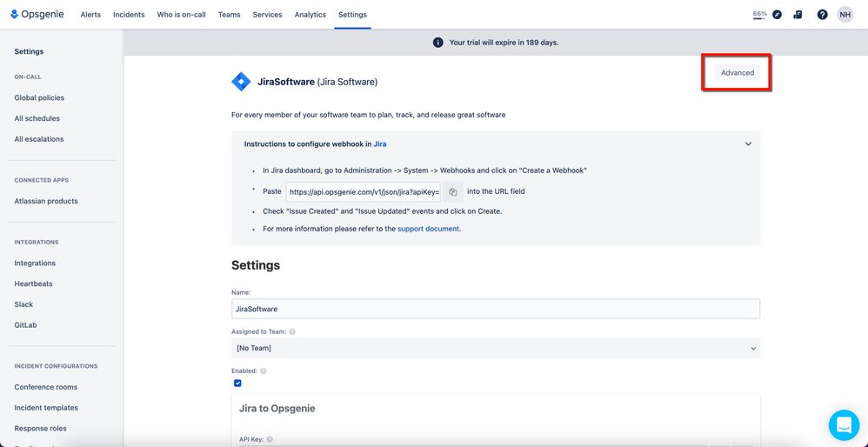This screenshot has height=447, width=868.
Task: Open the Incidents tab
Action: (129, 15)
